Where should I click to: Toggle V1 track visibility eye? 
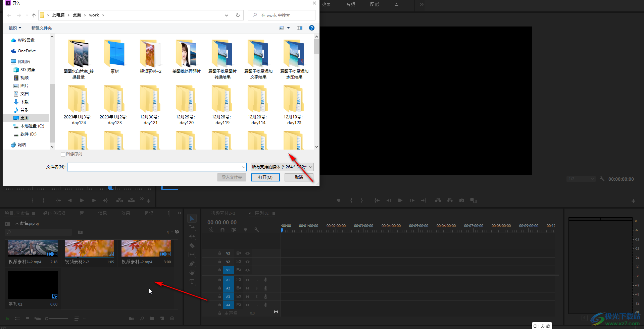point(248,270)
